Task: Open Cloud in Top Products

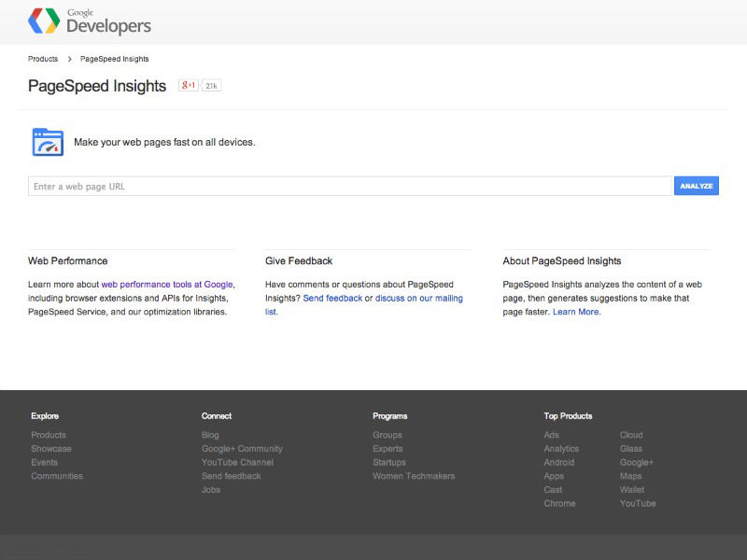Action: click(x=631, y=435)
